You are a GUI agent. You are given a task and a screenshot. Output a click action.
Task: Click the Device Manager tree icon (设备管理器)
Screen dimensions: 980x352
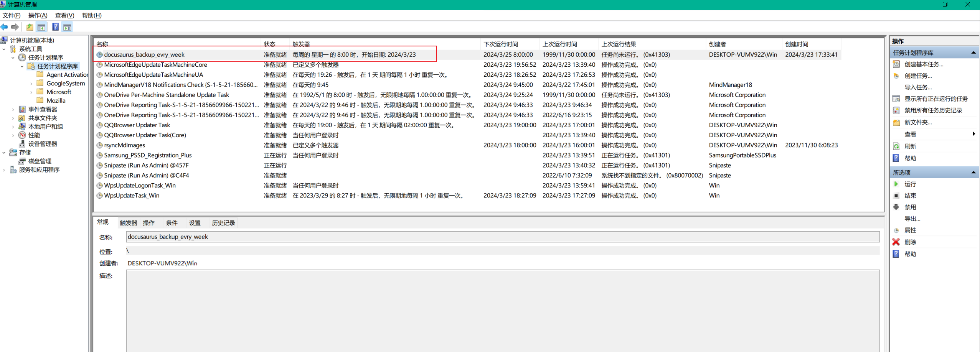(x=22, y=144)
